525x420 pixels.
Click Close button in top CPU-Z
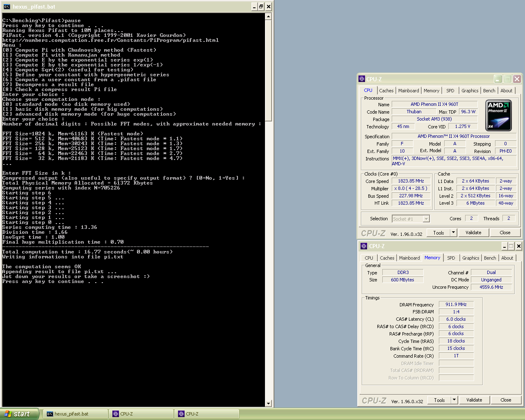click(505, 233)
